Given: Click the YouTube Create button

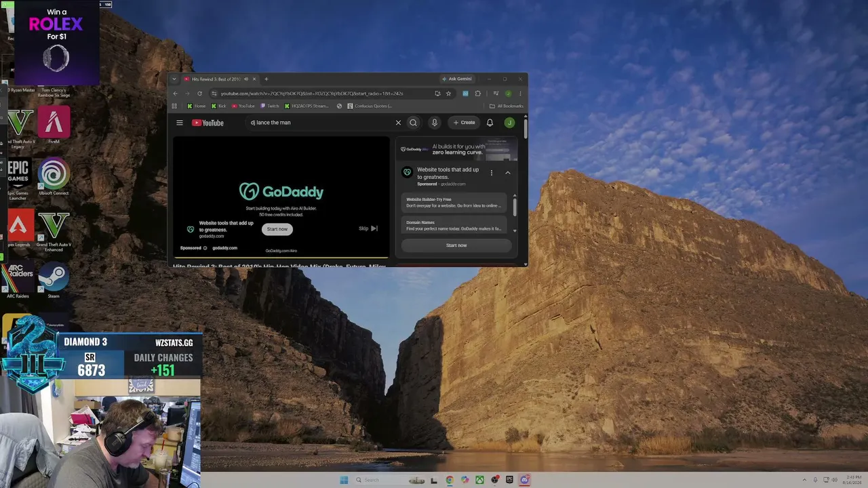Looking at the screenshot, I should (464, 123).
